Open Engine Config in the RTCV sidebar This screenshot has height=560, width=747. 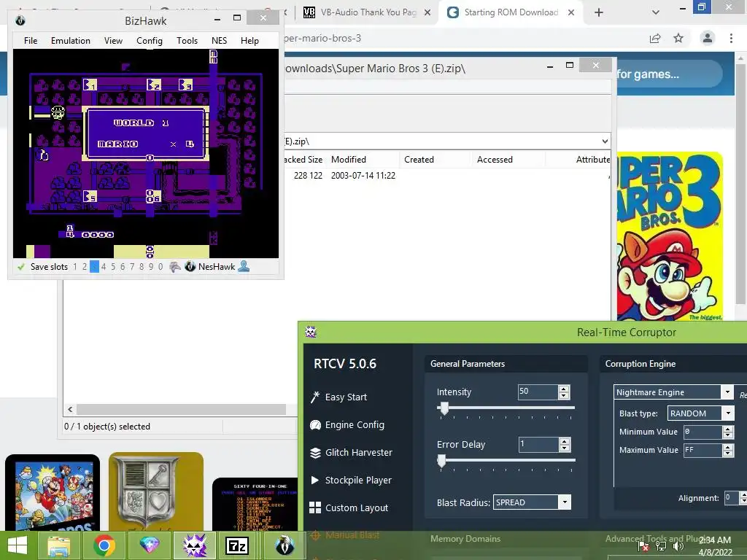click(347, 425)
